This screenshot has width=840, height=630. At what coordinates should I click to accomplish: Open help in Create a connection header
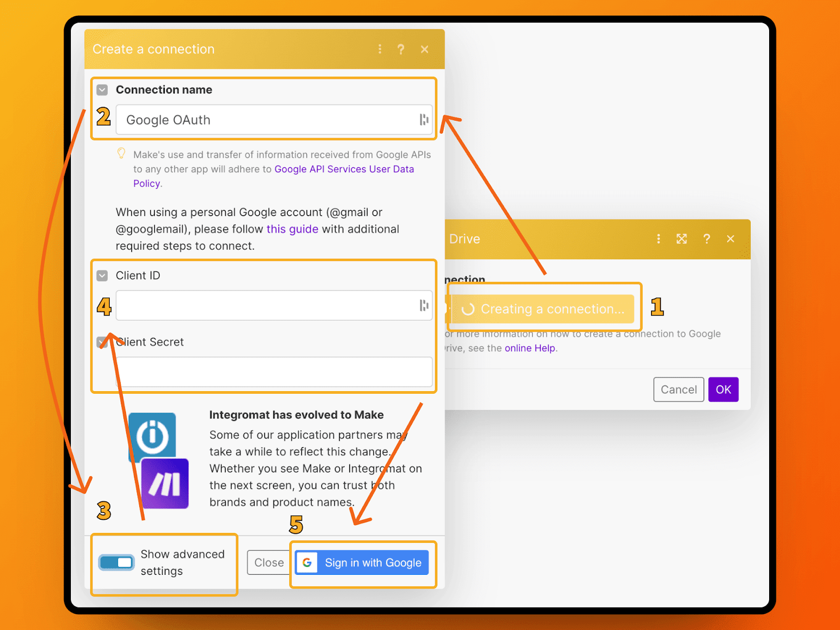point(401,49)
